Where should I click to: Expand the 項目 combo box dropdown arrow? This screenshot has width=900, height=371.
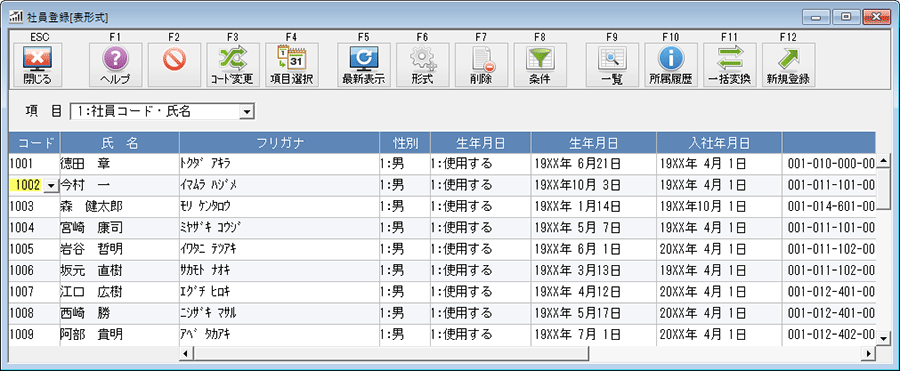pyautogui.click(x=246, y=112)
